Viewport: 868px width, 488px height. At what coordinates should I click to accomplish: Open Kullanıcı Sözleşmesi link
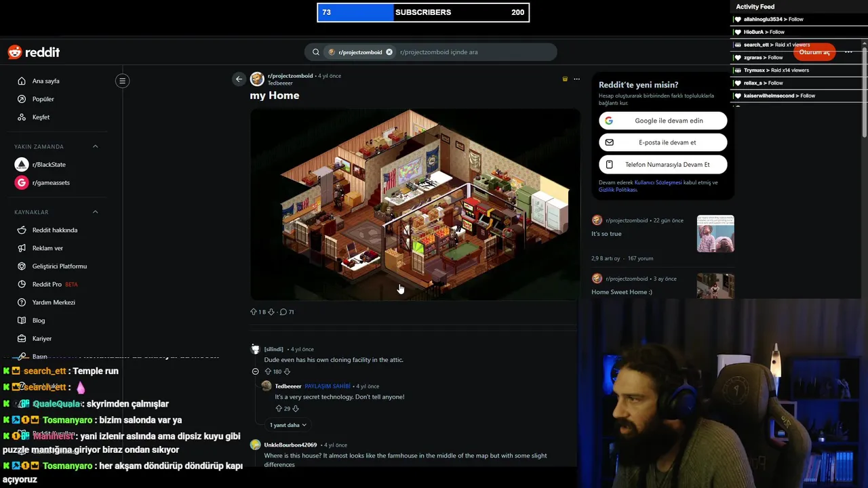point(658,182)
